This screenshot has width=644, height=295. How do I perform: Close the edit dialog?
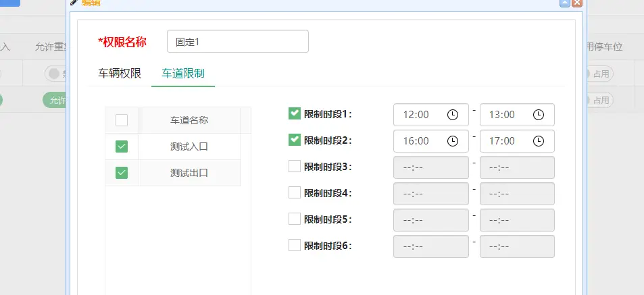(x=576, y=3)
